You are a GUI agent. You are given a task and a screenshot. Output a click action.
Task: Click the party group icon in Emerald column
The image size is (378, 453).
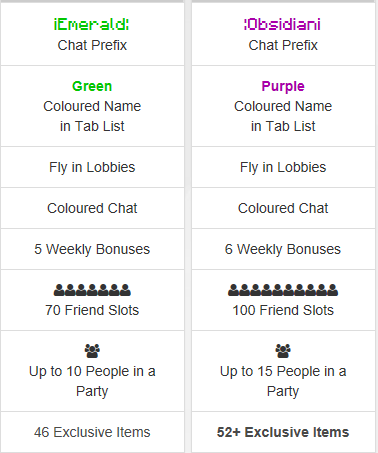click(x=92, y=351)
